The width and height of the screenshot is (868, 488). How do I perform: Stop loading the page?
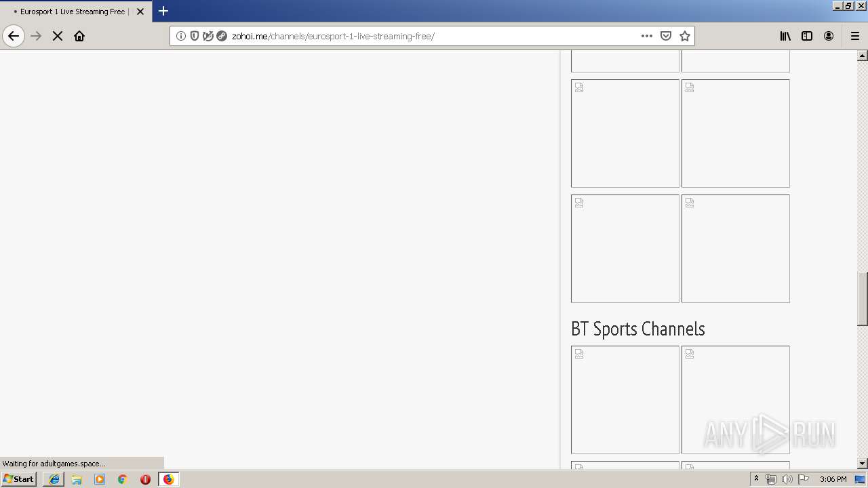click(58, 36)
